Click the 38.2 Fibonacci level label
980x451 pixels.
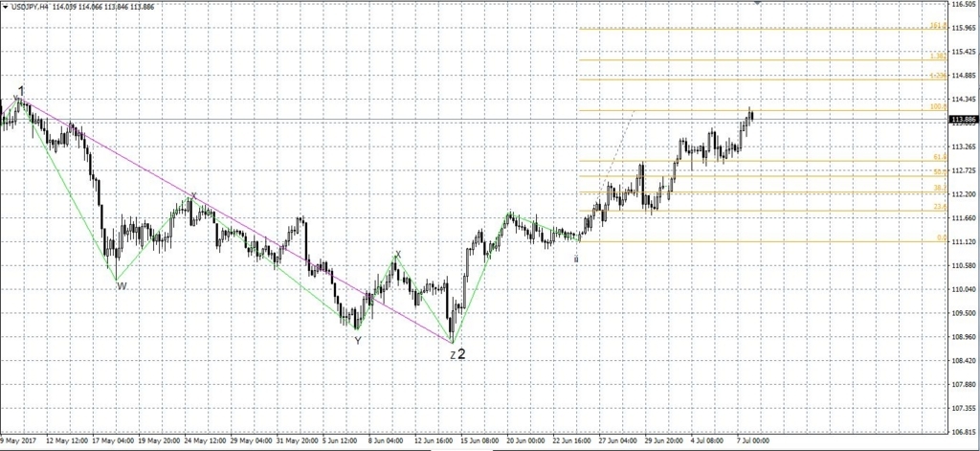point(940,189)
